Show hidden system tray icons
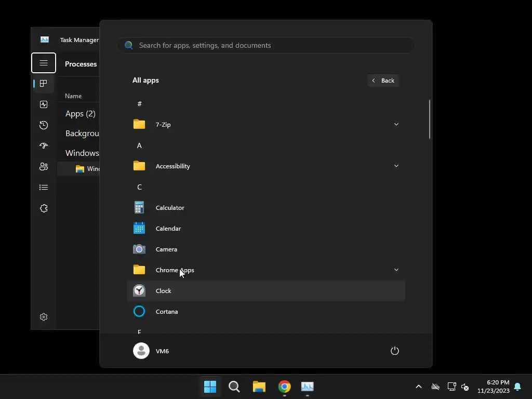The height and width of the screenshot is (399, 532). (x=419, y=387)
